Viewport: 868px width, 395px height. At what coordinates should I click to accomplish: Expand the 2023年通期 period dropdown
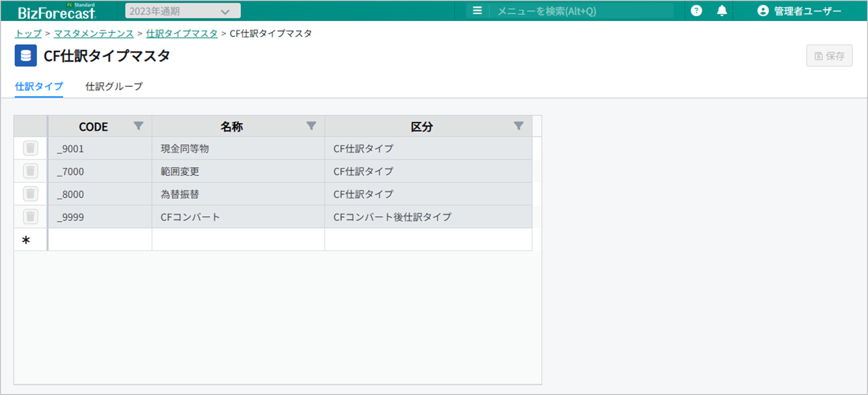[x=183, y=11]
